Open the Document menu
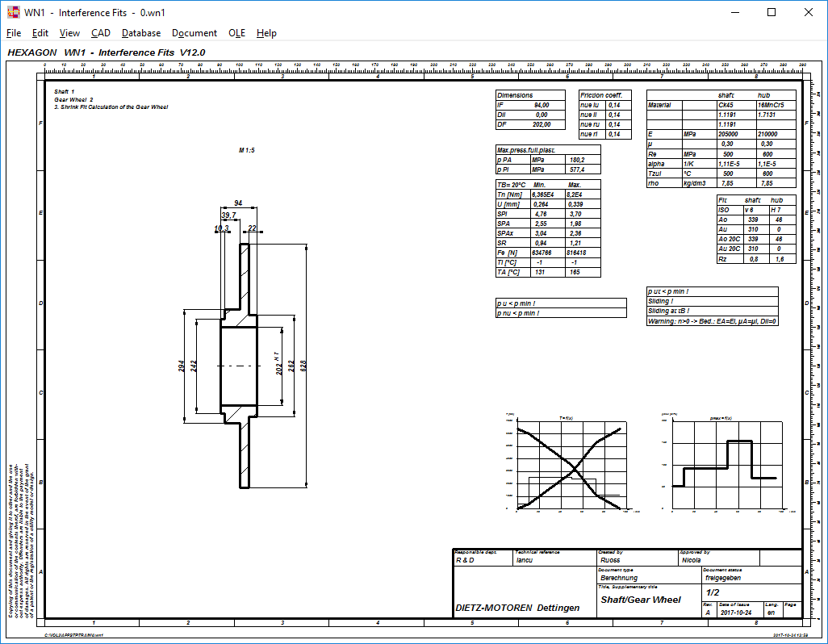 click(194, 33)
